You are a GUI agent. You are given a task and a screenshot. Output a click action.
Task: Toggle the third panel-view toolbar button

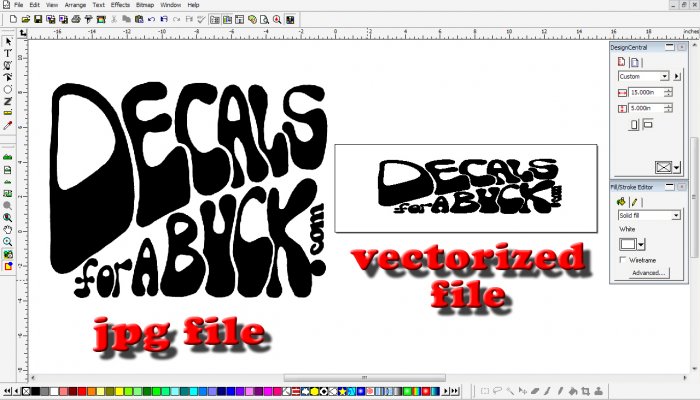[240, 19]
